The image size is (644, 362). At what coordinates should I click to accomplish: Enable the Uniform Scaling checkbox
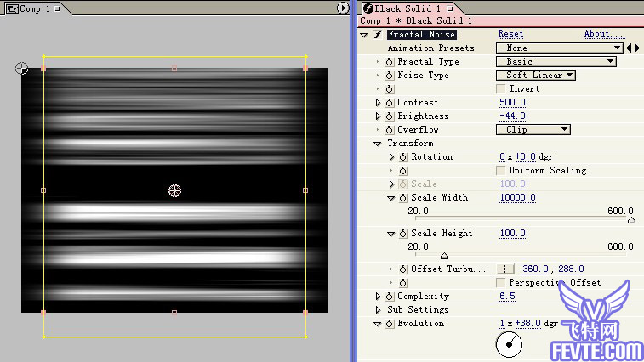[501, 170]
